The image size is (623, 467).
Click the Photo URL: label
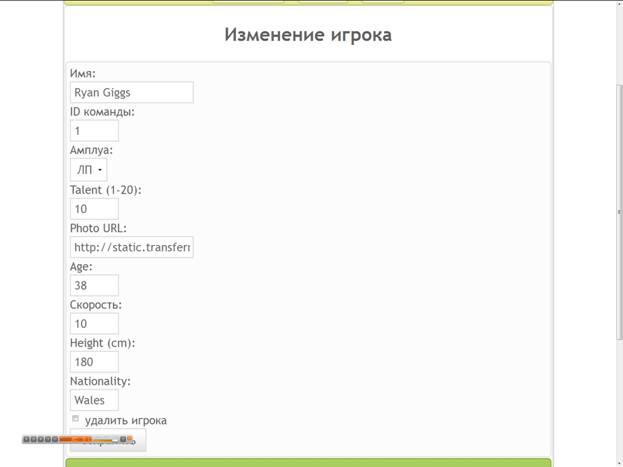tap(98, 229)
